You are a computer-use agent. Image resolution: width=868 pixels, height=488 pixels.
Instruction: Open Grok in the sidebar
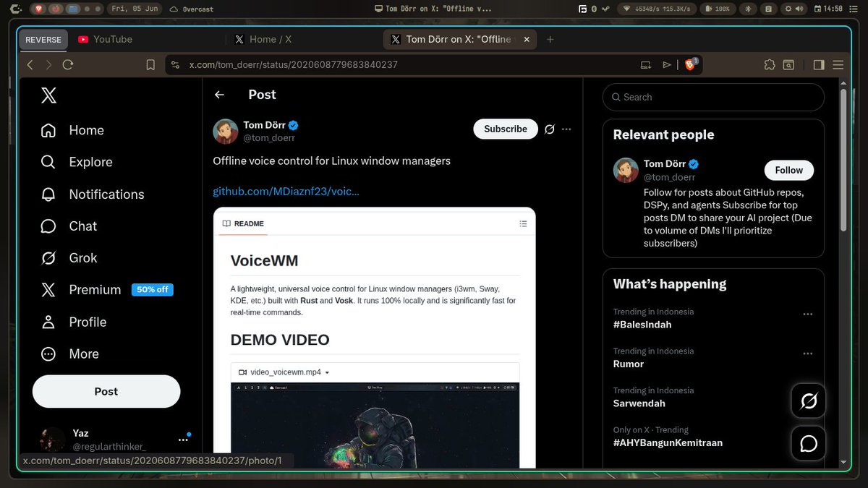click(69, 257)
